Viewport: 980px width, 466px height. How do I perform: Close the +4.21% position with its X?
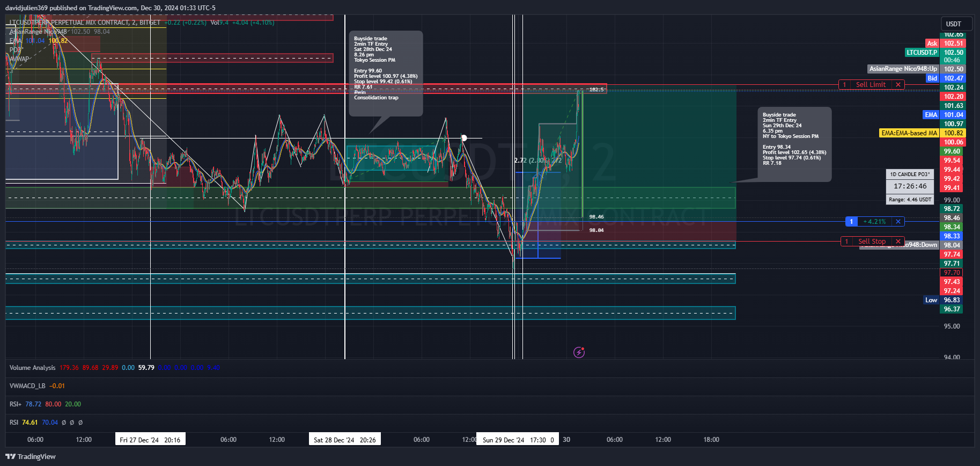[x=898, y=221]
